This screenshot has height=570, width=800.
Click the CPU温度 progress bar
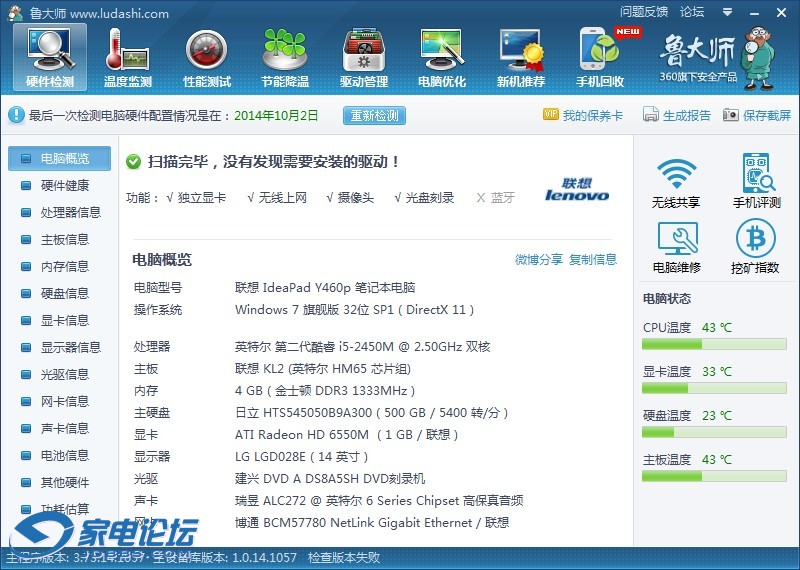pos(714,344)
